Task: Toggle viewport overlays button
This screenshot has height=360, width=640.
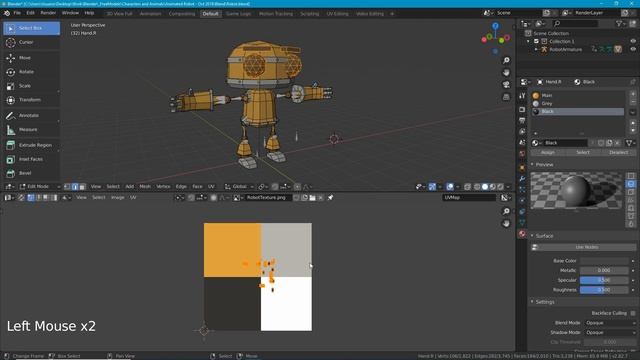Action: pyautogui.click(x=450, y=187)
